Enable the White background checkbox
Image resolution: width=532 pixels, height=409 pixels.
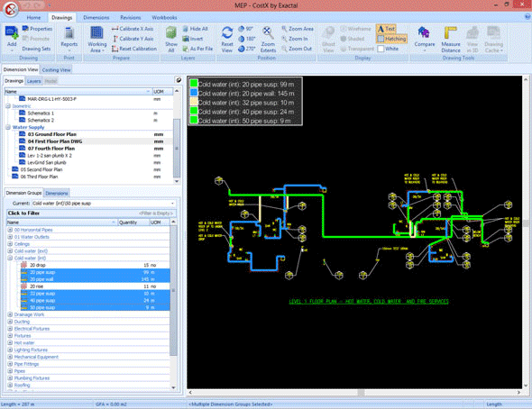[x=381, y=49]
